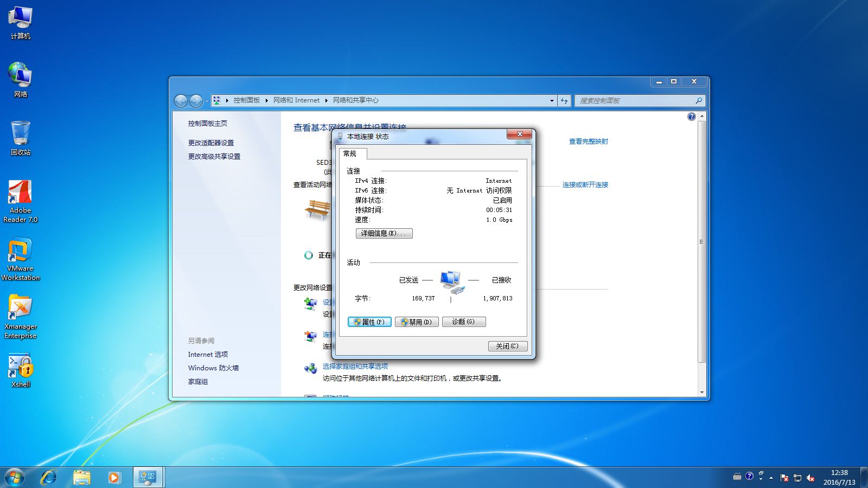Open 家庭组 link in sidebar
Screen dimensions: 868x488
[x=198, y=382]
